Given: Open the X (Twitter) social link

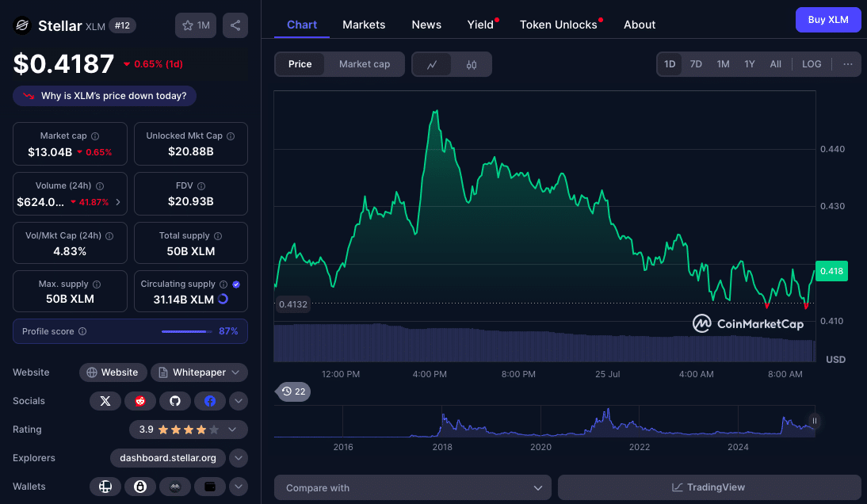Looking at the screenshot, I should [x=105, y=401].
